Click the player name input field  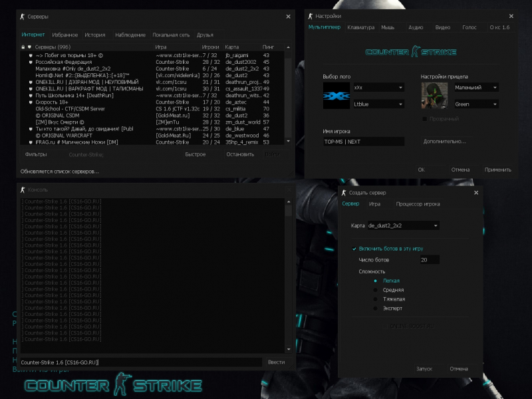tap(363, 142)
